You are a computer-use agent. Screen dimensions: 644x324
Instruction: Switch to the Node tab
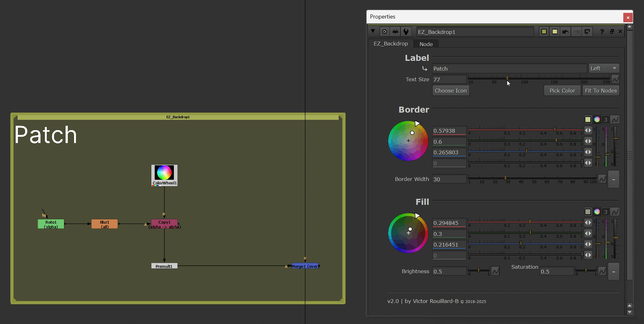[426, 44]
